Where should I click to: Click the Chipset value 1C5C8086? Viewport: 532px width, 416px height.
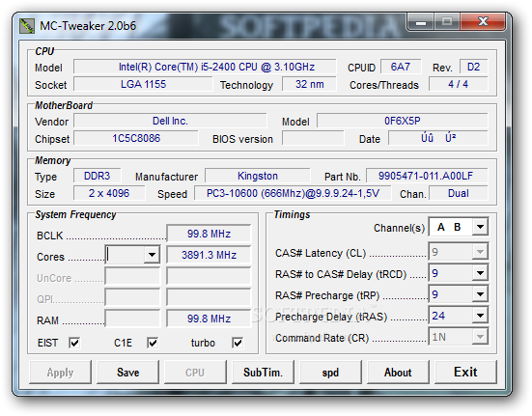[x=136, y=138]
